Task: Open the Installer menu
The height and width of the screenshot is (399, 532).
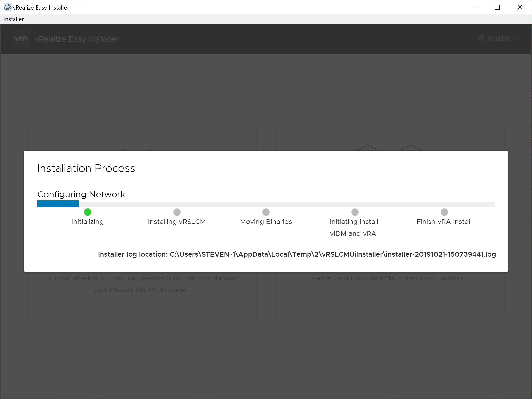Action: click(14, 19)
